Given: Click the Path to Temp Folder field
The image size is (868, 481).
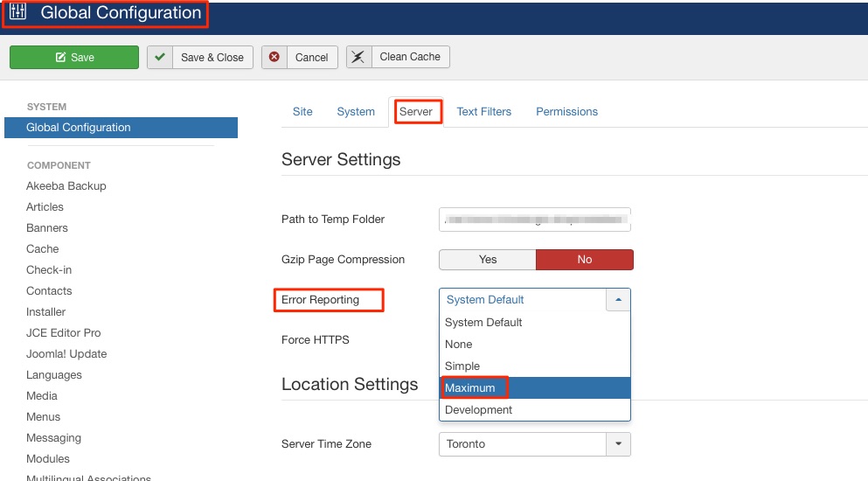Looking at the screenshot, I should click(535, 220).
